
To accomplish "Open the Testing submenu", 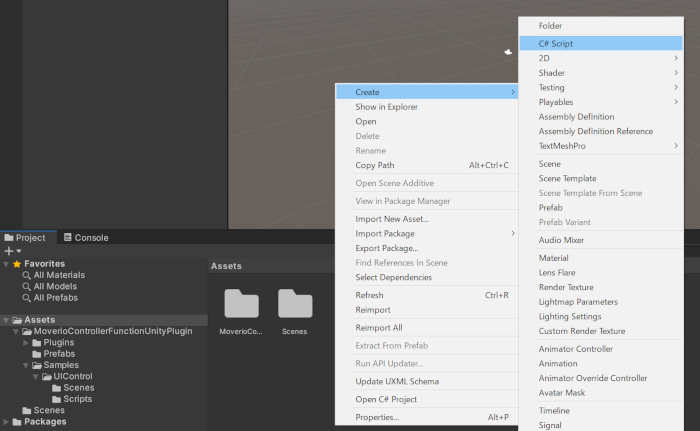I will coord(601,88).
